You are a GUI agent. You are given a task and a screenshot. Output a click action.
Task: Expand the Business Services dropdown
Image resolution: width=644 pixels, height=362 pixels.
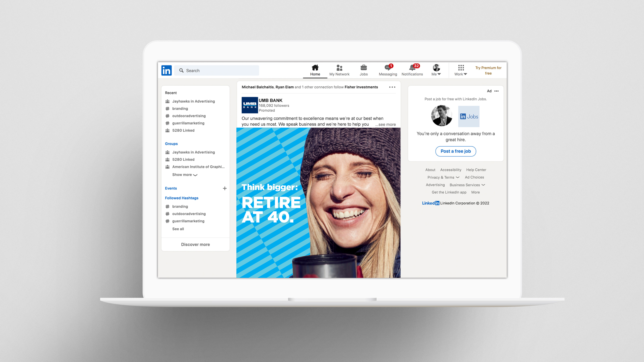point(467,185)
